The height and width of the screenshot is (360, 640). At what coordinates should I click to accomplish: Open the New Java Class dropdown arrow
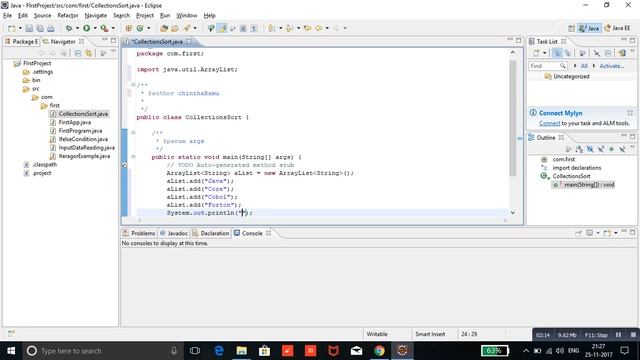149,28
